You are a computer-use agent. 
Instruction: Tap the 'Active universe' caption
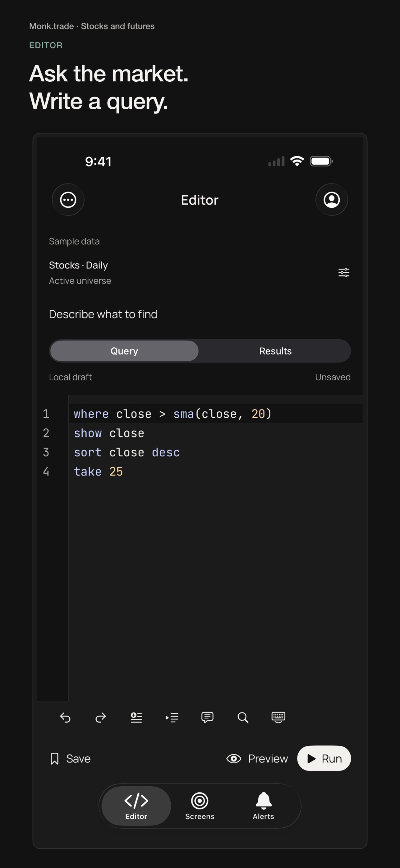80,281
